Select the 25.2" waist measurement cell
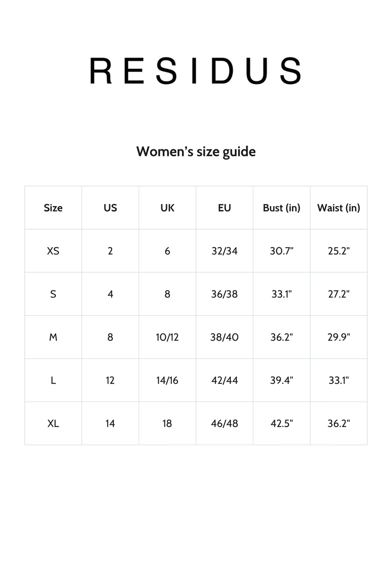 [339, 251]
